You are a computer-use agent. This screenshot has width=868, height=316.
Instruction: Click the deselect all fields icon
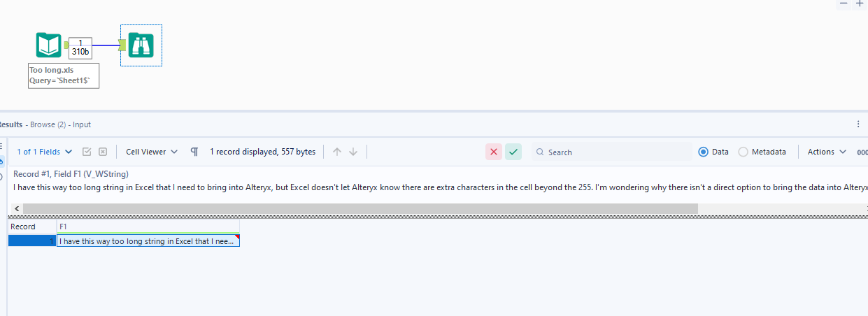pos(103,152)
